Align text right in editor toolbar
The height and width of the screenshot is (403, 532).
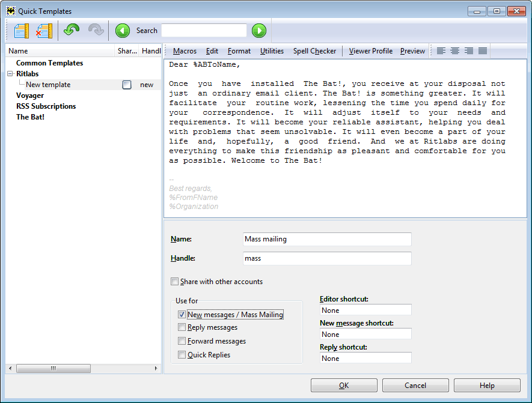(x=469, y=51)
